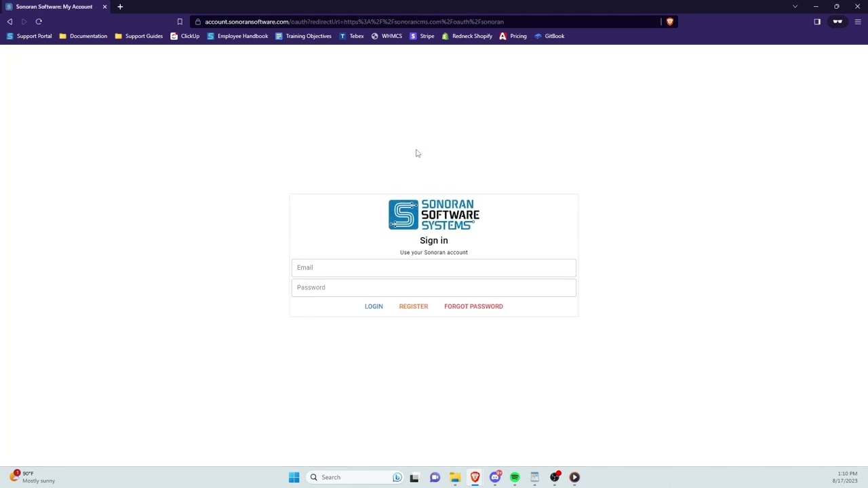This screenshot has height=488, width=868.
Task: Open Discord from the taskbar
Action: click(x=495, y=477)
